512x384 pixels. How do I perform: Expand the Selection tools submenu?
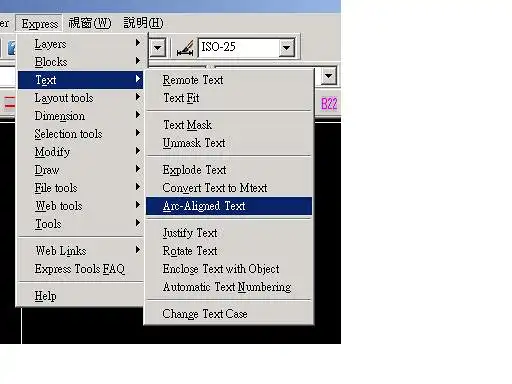[x=80, y=134]
